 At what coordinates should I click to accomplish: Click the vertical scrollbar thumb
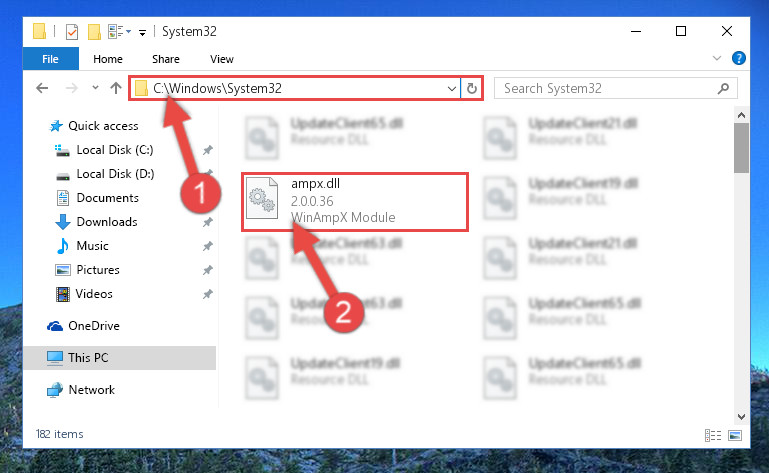[x=741, y=148]
